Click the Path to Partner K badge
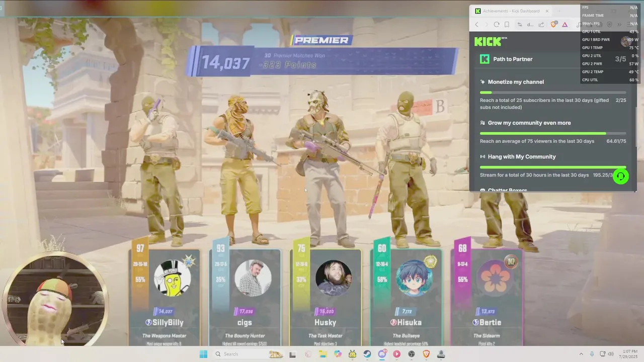The height and width of the screenshot is (362, 644). (485, 59)
